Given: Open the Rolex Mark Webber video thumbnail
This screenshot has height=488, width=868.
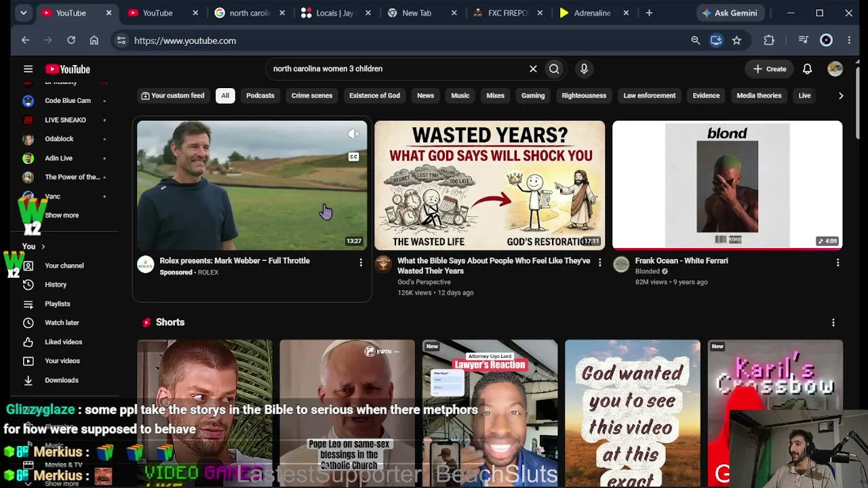Looking at the screenshot, I should click(x=252, y=185).
